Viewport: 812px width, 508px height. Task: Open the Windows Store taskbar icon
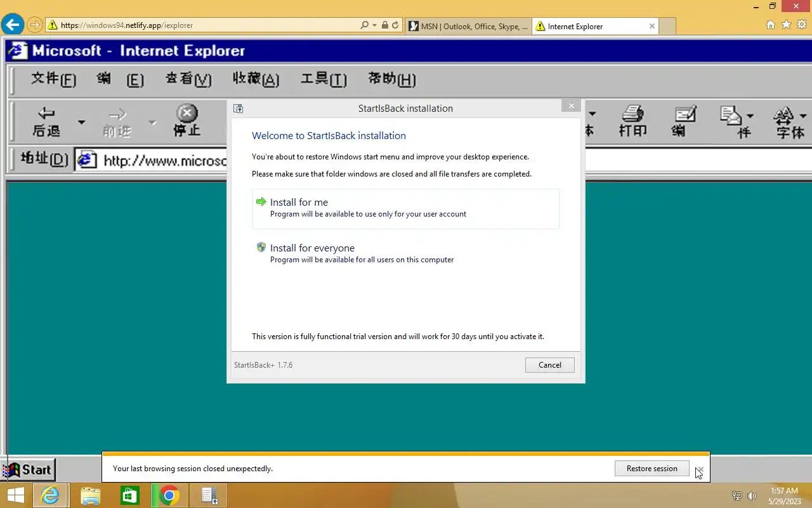point(130,495)
